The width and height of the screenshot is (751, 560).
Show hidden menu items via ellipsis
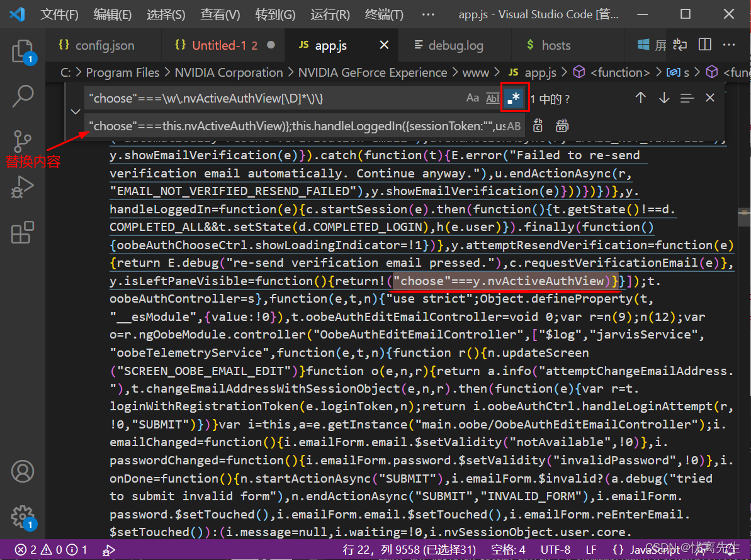pyautogui.click(x=428, y=15)
